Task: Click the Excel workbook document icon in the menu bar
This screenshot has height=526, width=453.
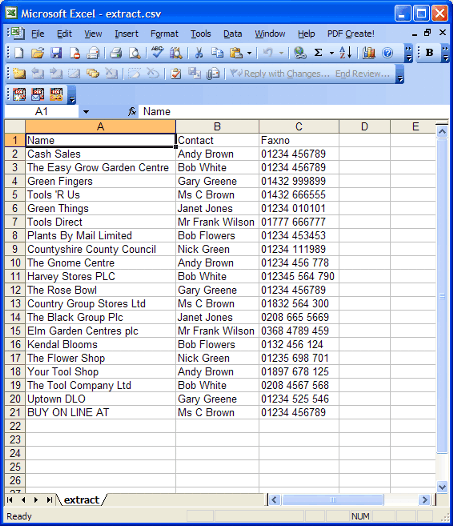Action: (x=17, y=34)
